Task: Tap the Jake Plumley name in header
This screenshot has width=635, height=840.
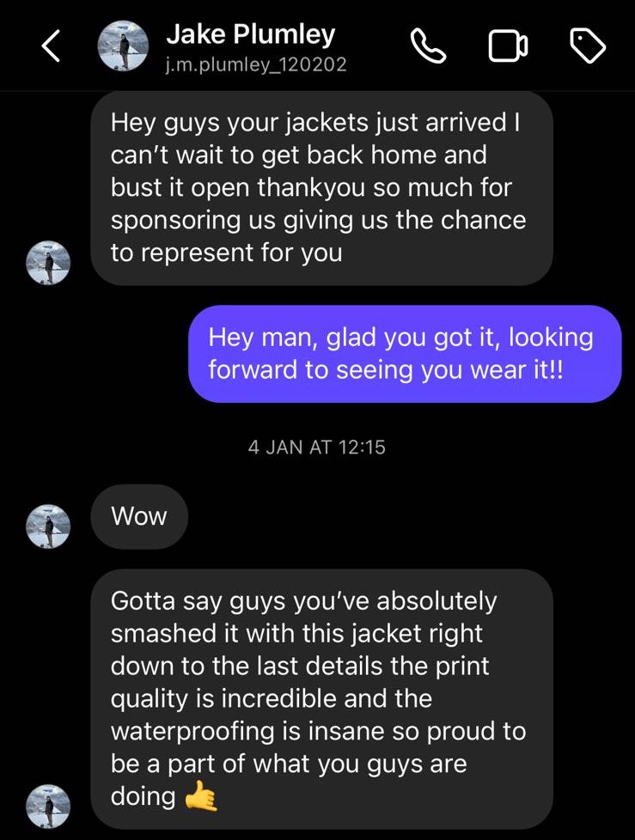Action: point(250,35)
